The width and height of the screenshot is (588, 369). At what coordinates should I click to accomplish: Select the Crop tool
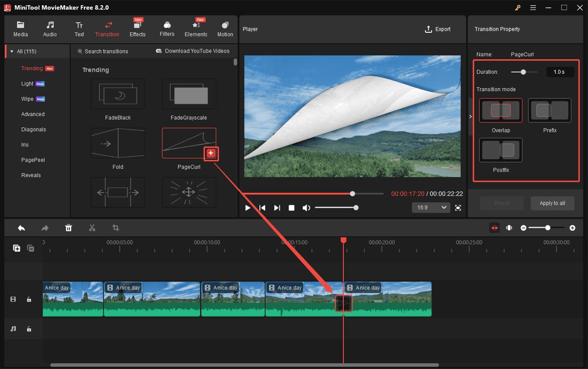116,228
